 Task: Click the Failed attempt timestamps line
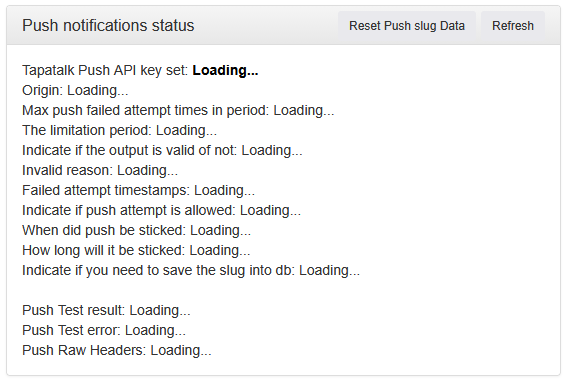point(138,190)
